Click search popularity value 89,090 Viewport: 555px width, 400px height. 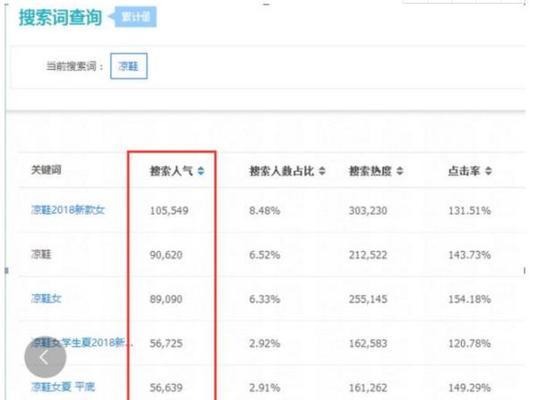point(166,299)
